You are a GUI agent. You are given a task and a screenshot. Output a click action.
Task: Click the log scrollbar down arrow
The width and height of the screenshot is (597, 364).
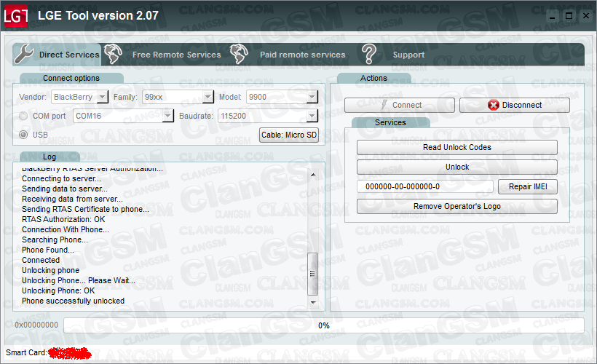click(313, 303)
